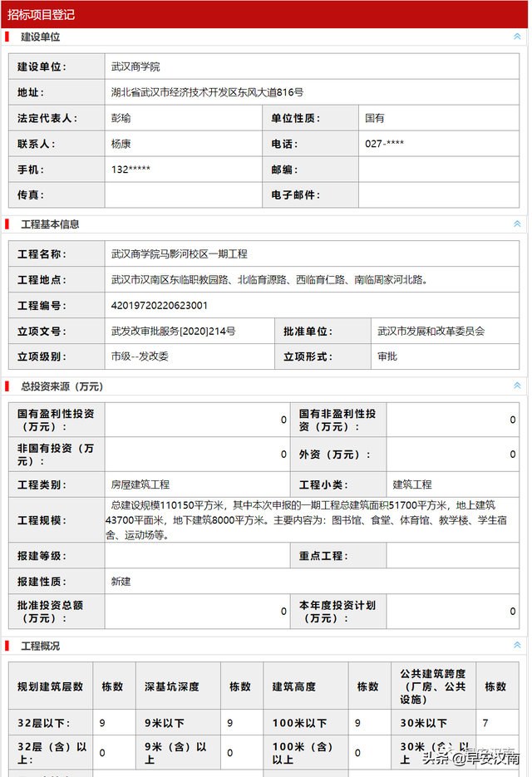Viewport: 532px width, 777px height.
Task: Click the 立项文号 field label
Action: pyautogui.click(x=42, y=331)
